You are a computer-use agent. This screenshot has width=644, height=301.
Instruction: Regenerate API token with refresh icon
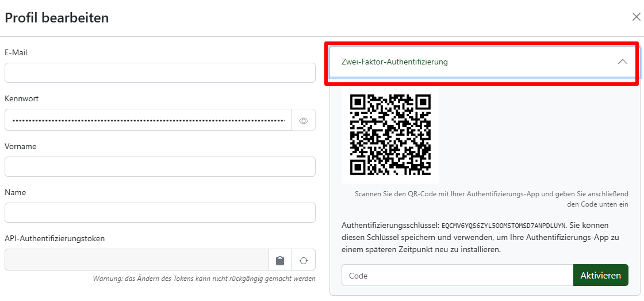[x=304, y=260]
